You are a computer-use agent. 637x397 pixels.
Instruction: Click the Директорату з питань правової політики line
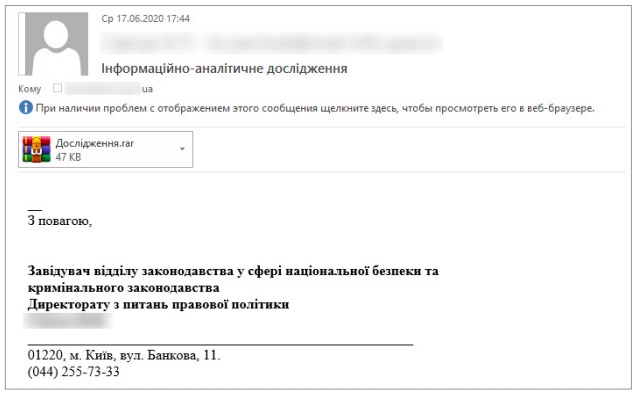click(158, 304)
